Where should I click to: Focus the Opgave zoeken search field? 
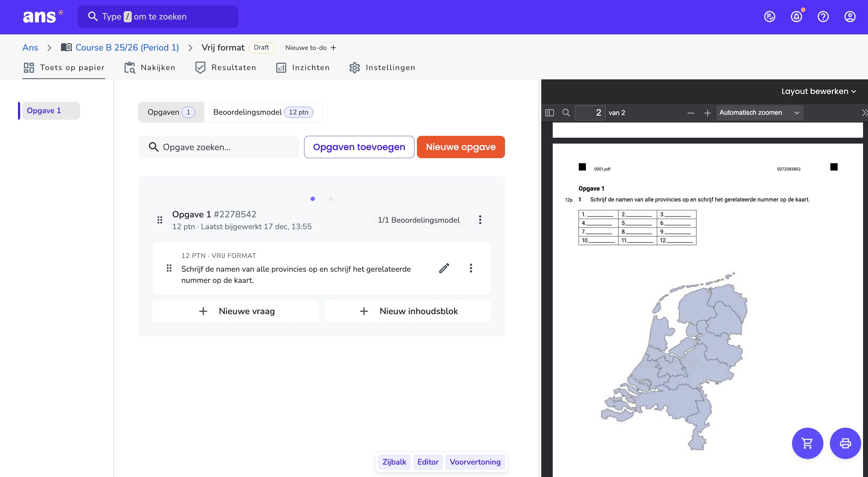point(218,147)
